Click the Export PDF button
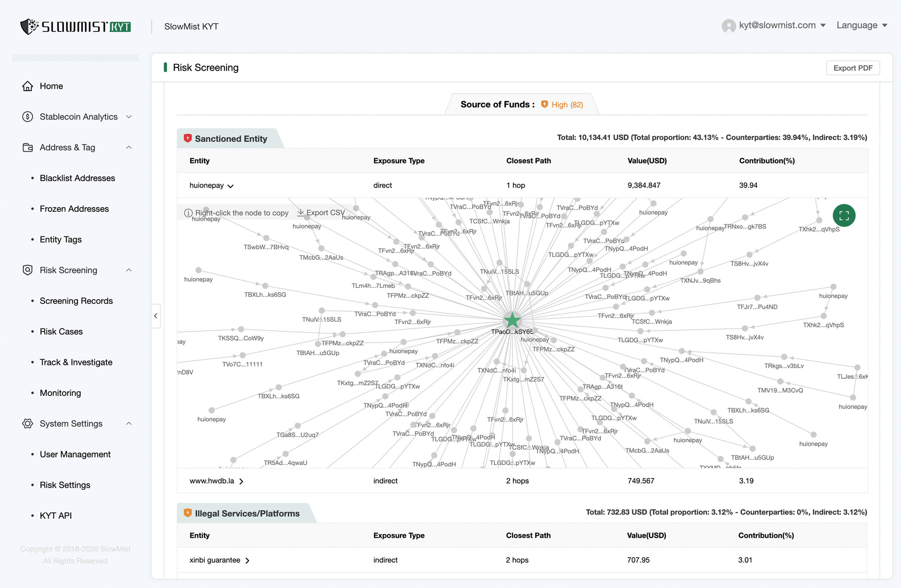The width and height of the screenshot is (901, 588). (x=852, y=68)
